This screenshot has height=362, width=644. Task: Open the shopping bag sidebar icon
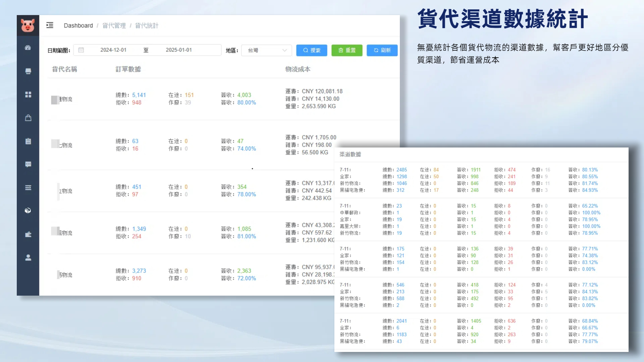click(x=28, y=118)
